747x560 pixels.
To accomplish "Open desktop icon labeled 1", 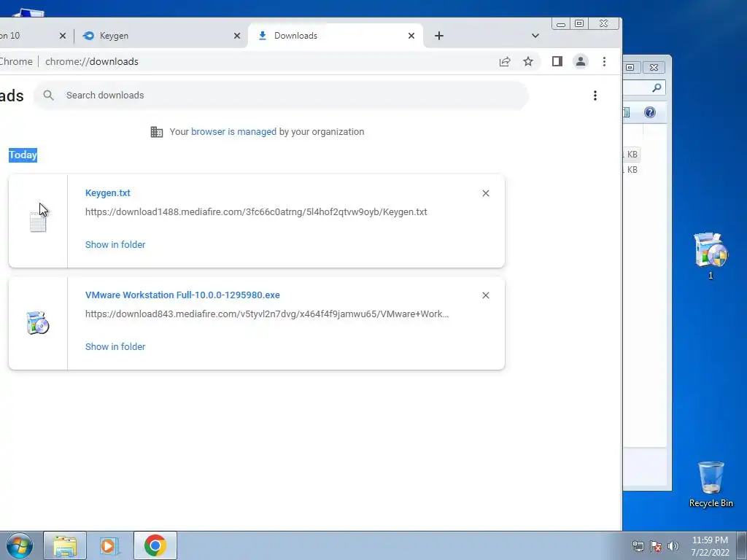I will click(711, 256).
